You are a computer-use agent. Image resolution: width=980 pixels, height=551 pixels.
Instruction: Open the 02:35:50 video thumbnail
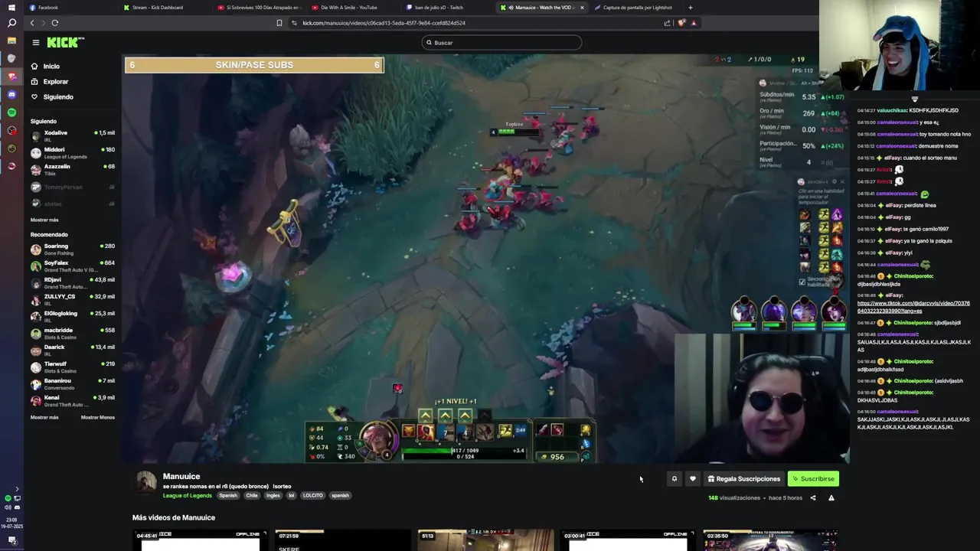770,541
